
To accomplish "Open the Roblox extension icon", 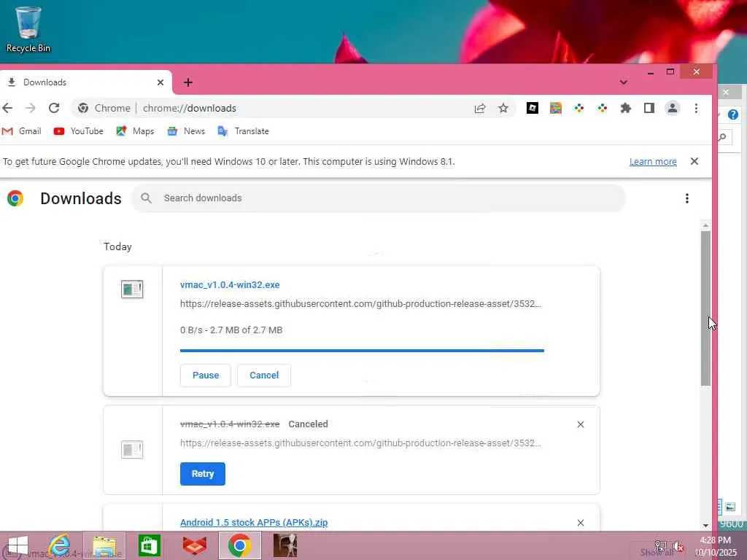I will point(532,108).
